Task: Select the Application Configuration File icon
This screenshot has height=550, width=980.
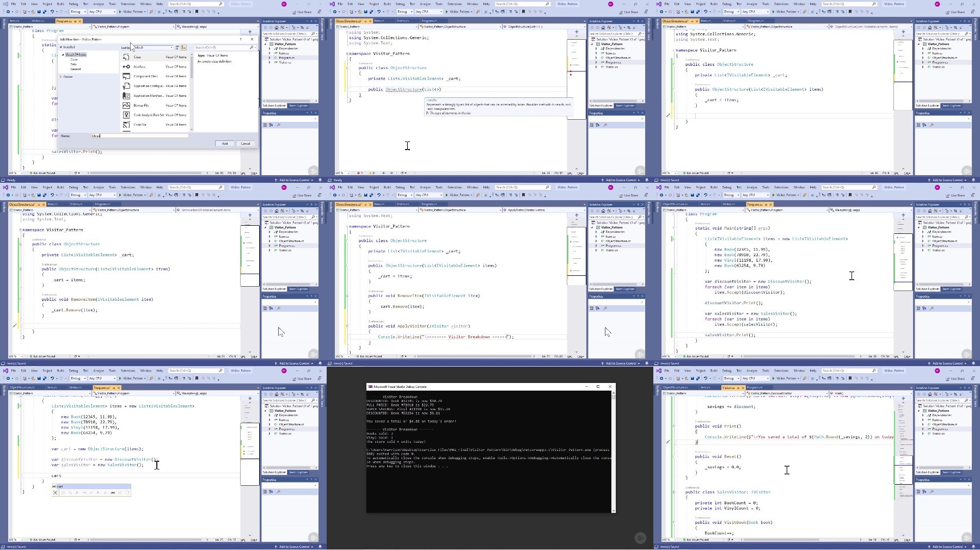Action: point(126,86)
